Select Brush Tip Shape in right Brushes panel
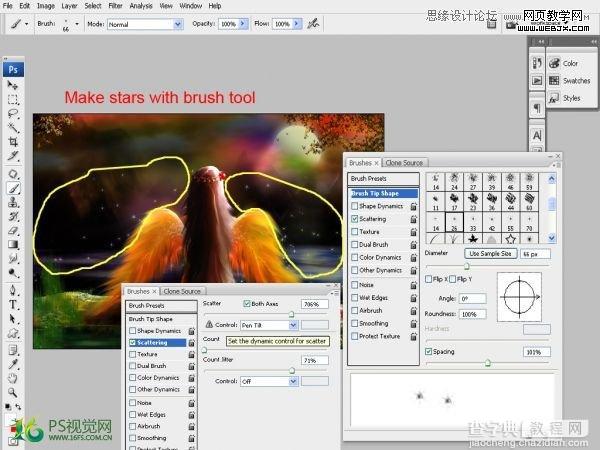The width and height of the screenshot is (600, 450). [x=383, y=193]
